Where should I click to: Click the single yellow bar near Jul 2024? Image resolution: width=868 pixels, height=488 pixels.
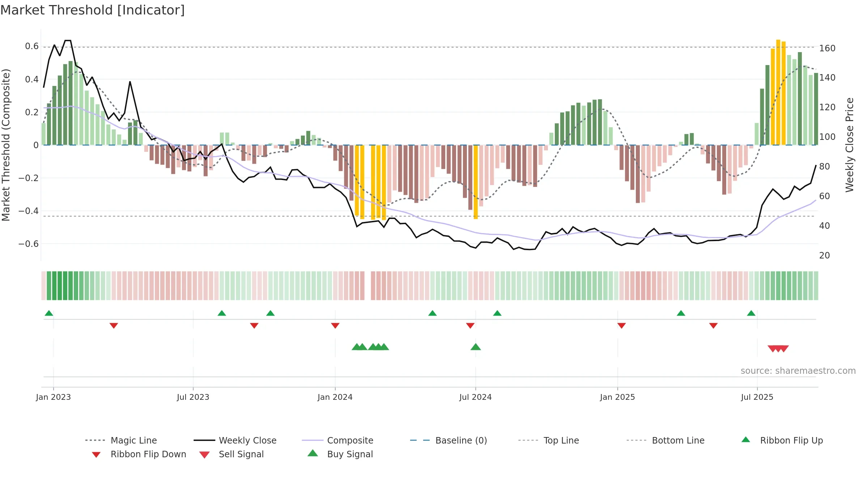(476, 182)
